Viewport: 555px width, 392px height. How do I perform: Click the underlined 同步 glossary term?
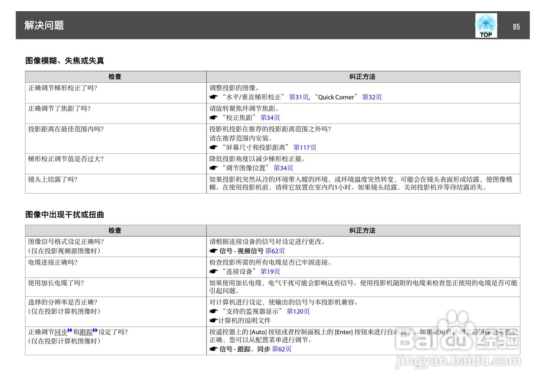click(x=61, y=332)
